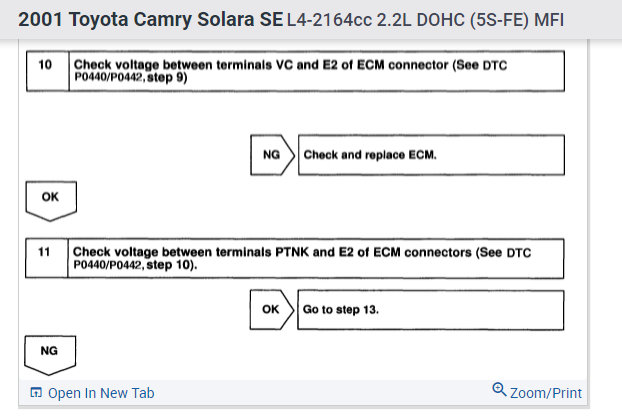Click the Open In New Tab icon
Screen dimensions: 622x420
point(37,393)
